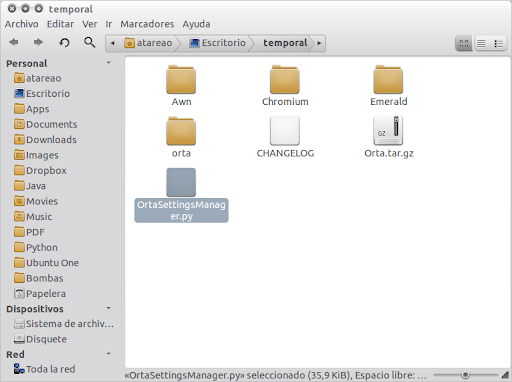Screen dimensions: 512x382
Task: Open Dropbox folder in sidebar
Action: (40, 170)
